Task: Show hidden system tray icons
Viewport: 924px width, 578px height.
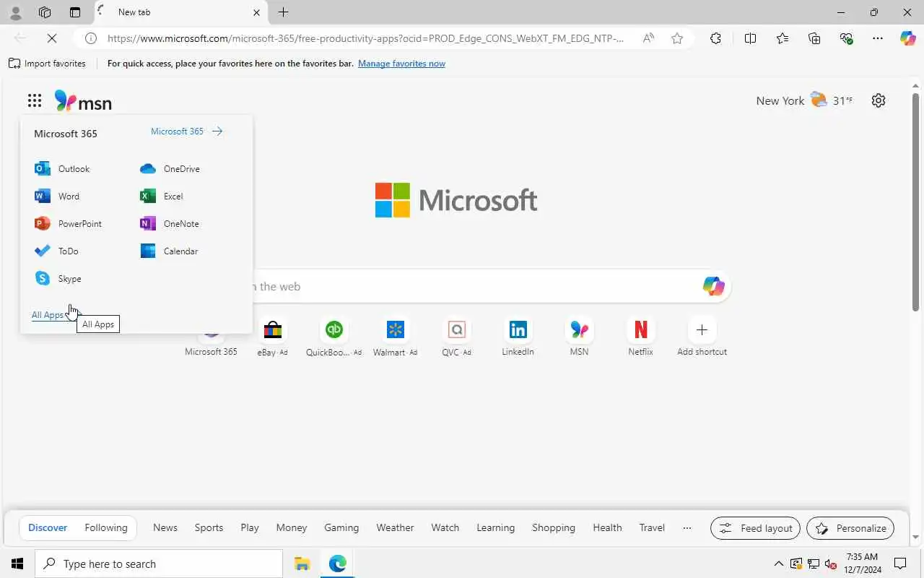Action: point(778,564)
